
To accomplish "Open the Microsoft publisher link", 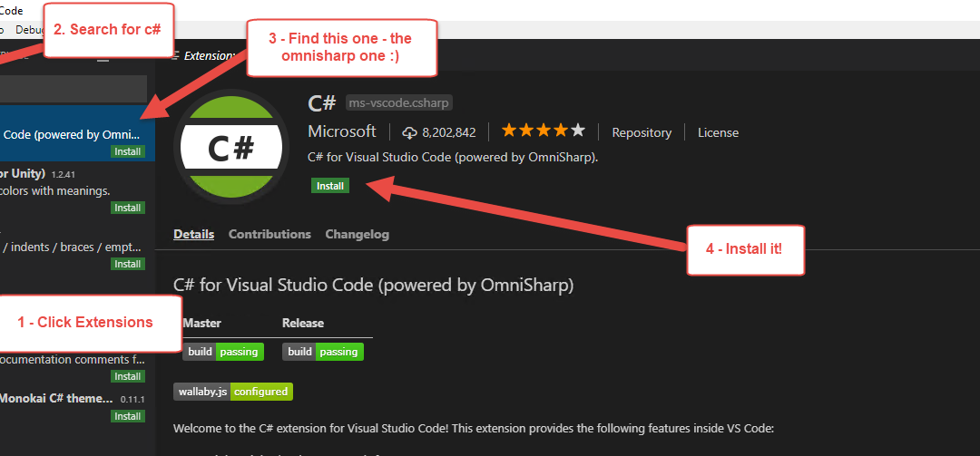I will pyautogui.click(x=342, y=131).
